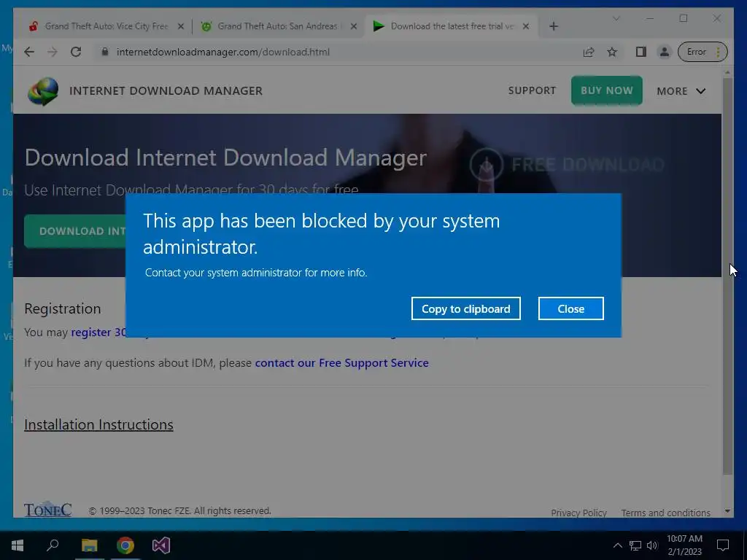Switch to Grand Theft Auto: San Andreas tab
Viewport: 747px width, 560px height.
[x=278, y=26]
